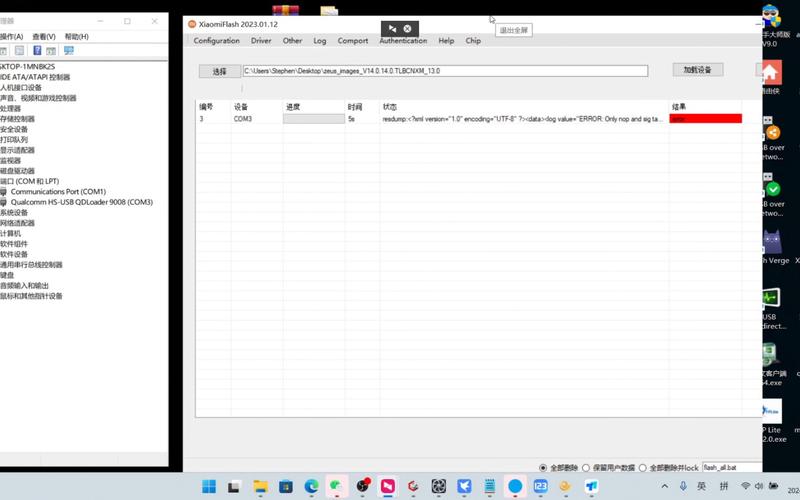Screen dimensions: 800x500
Task: Select the 保留用户数据 radio option
Action: (x=586, y=468)
